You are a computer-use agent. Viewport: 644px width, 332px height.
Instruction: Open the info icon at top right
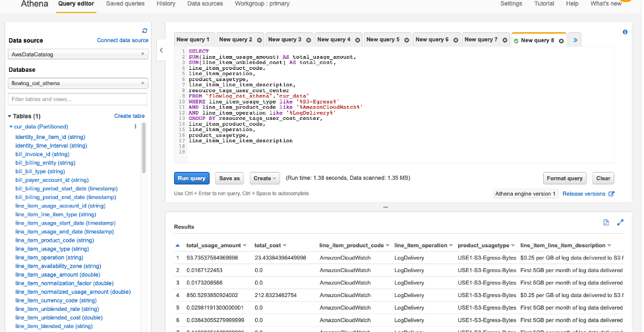coord(625,32)
